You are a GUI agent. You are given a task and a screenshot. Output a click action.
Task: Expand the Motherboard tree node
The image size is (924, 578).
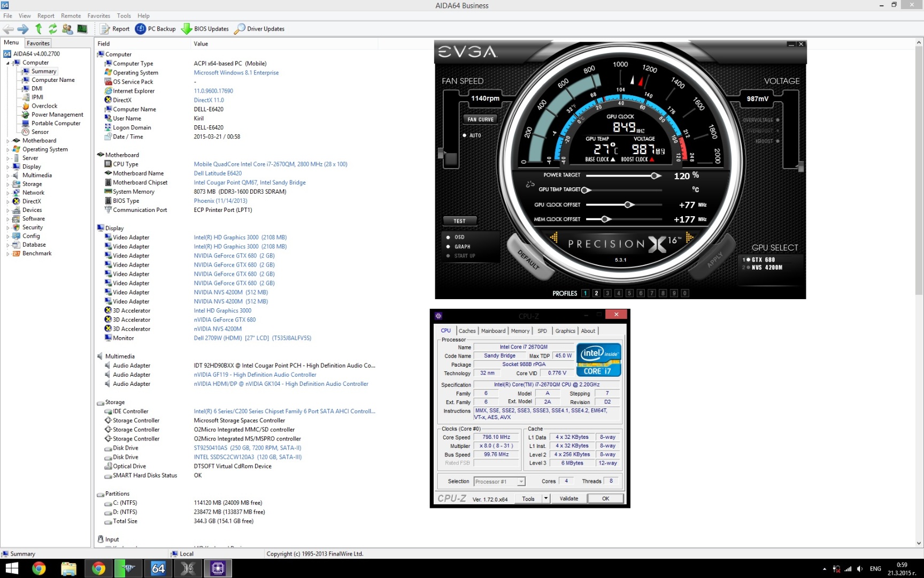tap(8, 141)
